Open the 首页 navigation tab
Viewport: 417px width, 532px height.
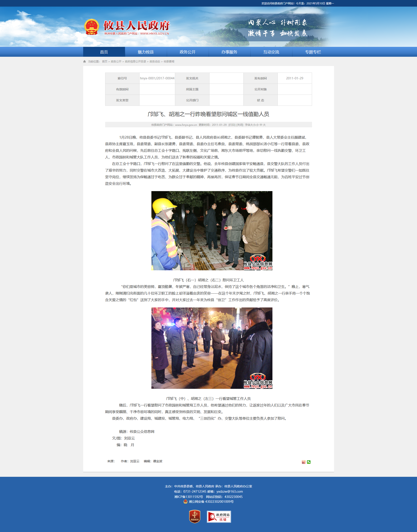pos(104,52)
